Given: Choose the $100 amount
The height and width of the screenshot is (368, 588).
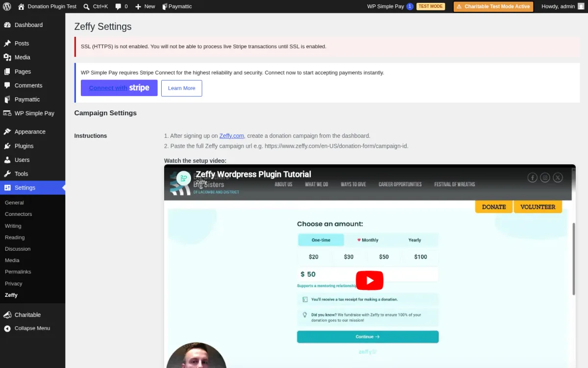Looking at the screenshot, I should pyautogui.click(x=420, y=257).
